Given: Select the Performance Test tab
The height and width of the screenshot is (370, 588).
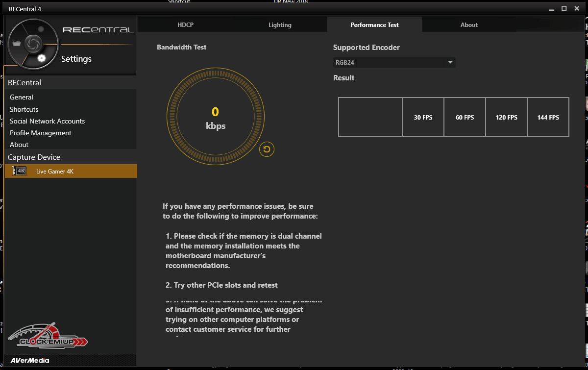Looking at the screenshot, I should [374, 25].
